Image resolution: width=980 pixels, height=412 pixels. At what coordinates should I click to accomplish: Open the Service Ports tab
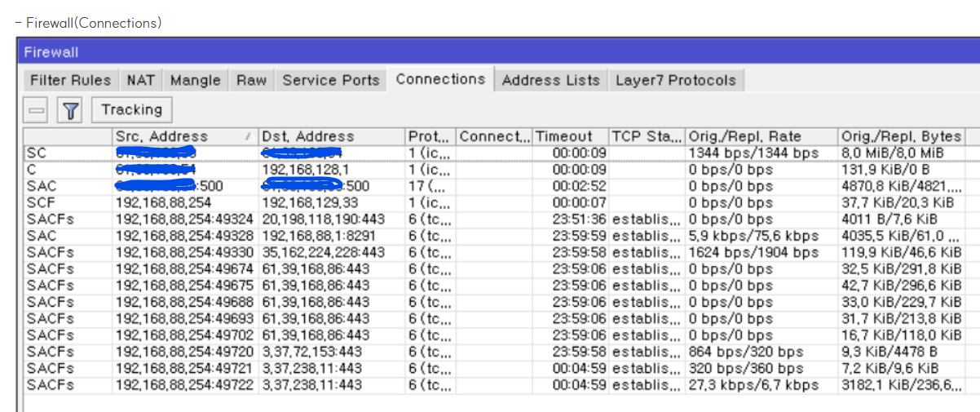point(330,80)
